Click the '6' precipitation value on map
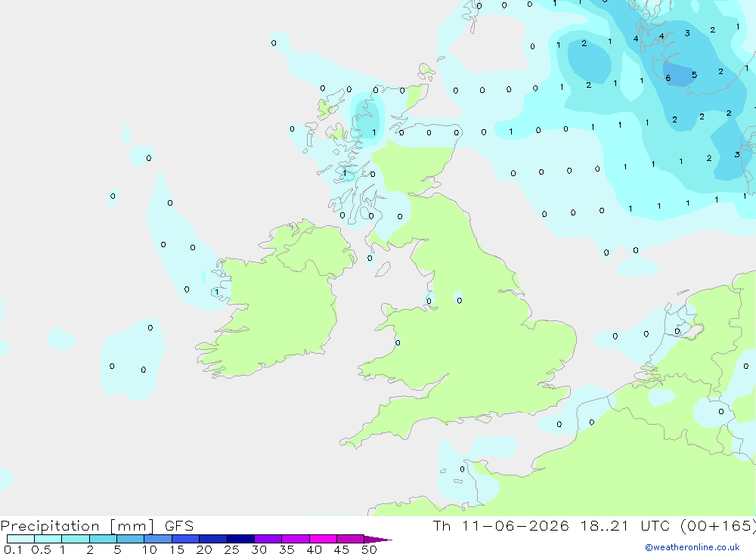The width and height of the screenshot is (756, 554). tap(668, 78)
